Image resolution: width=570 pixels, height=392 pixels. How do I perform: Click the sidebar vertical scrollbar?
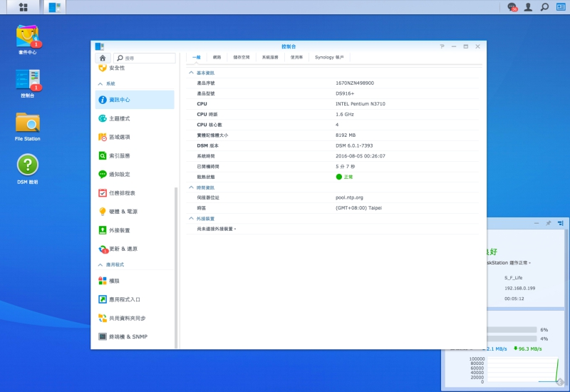pyautogui.click(x=176, y=267)
